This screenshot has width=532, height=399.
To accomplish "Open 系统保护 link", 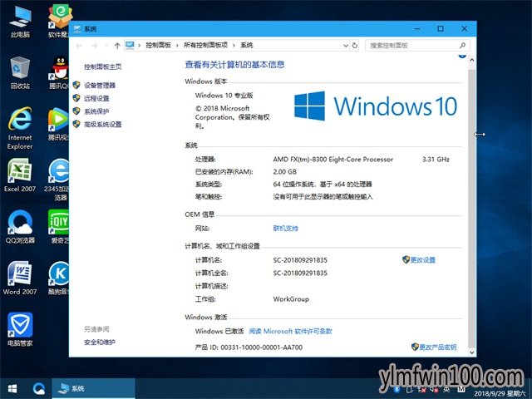I will click(x=96, y=111).
